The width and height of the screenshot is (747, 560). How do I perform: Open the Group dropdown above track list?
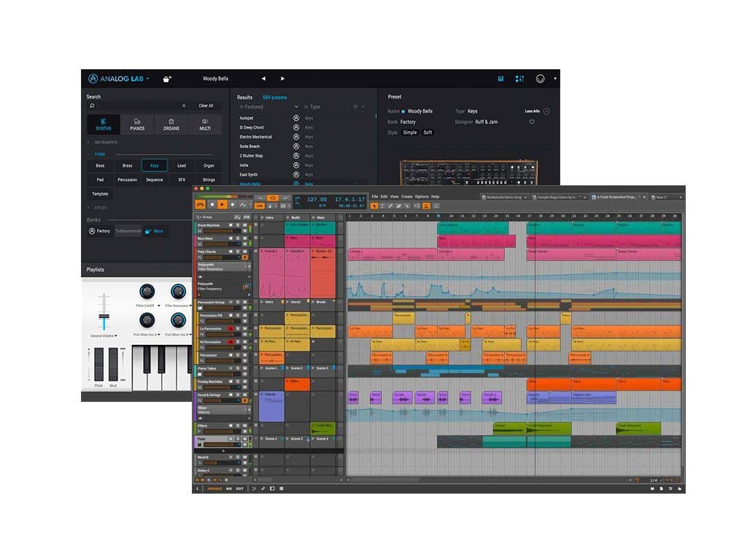[204, 217]
